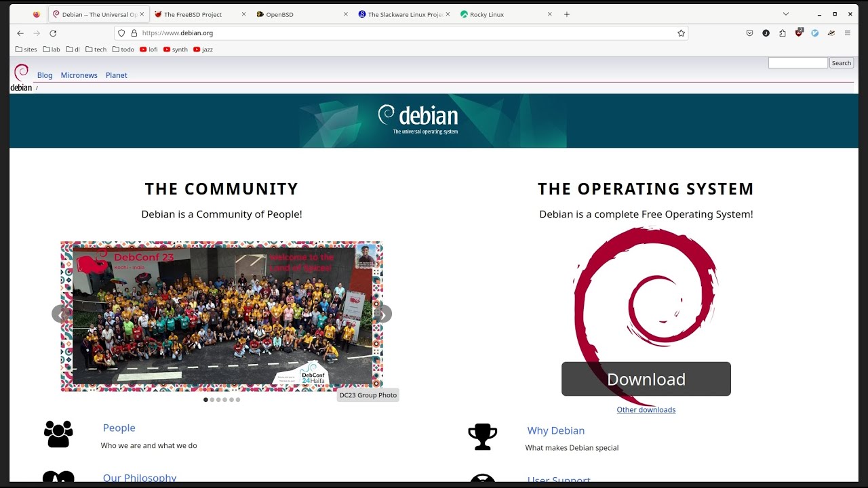Close the Debian tab
The height and width of the screenshot is (488, 868).
(142, 14)
